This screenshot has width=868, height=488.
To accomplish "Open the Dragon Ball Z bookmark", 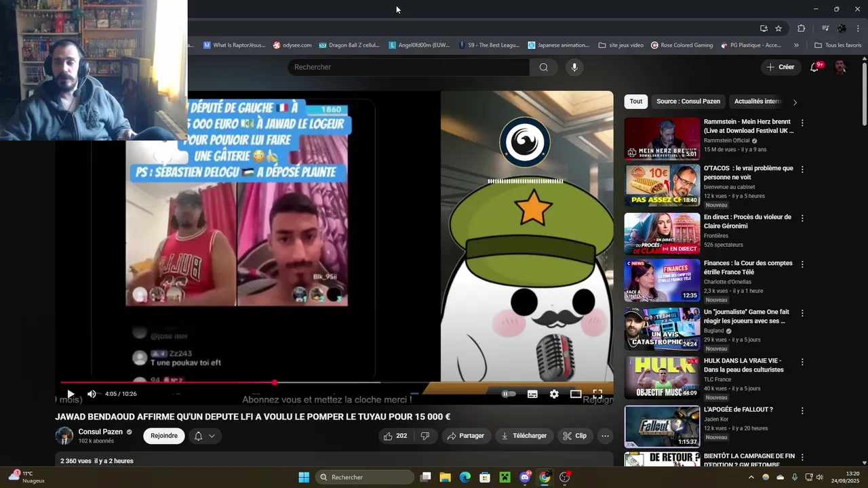I will pyautogui.click(x=349, y=45).
